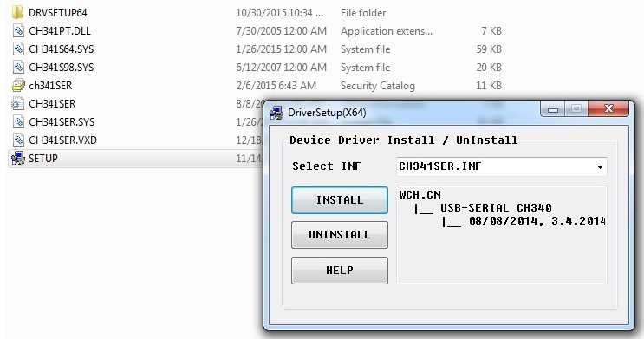Click the 08/08/2014, 3.4.2014 version line
This screenshot has height=339, width=644.
click(x=537, y=221)
